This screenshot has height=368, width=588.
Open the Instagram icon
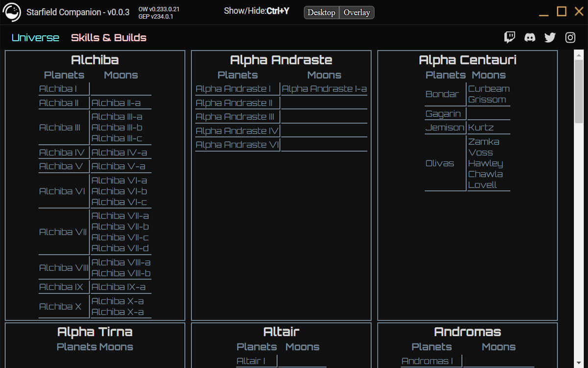570,37
